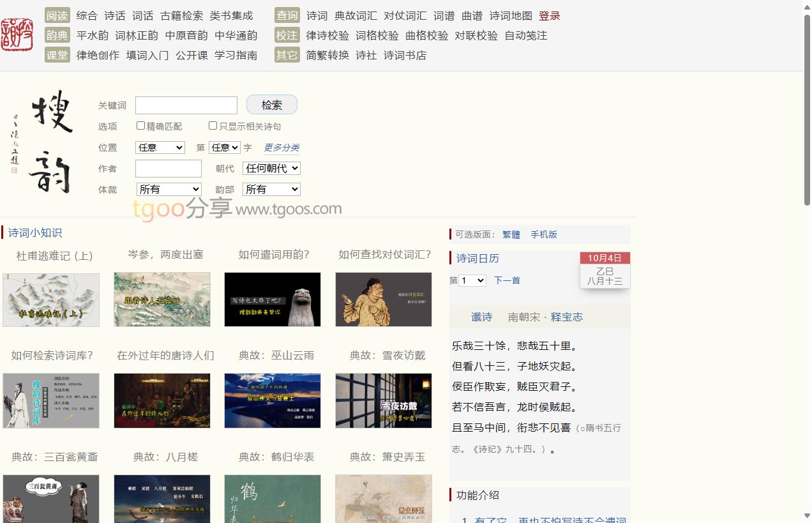Open the 岑参，两度出塞 map thumbnail
This screenshot has width=812, height=523.
tap(162, 299)
